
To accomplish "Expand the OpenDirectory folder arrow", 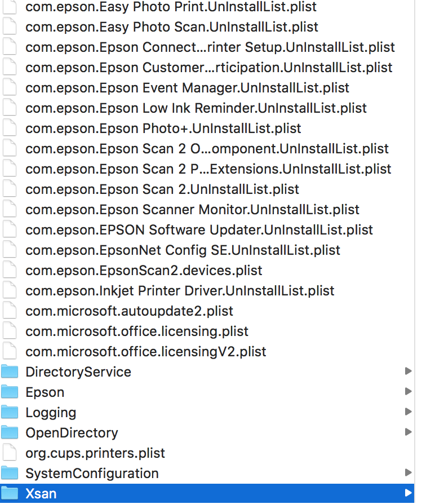I will click(x=408, y=432).
